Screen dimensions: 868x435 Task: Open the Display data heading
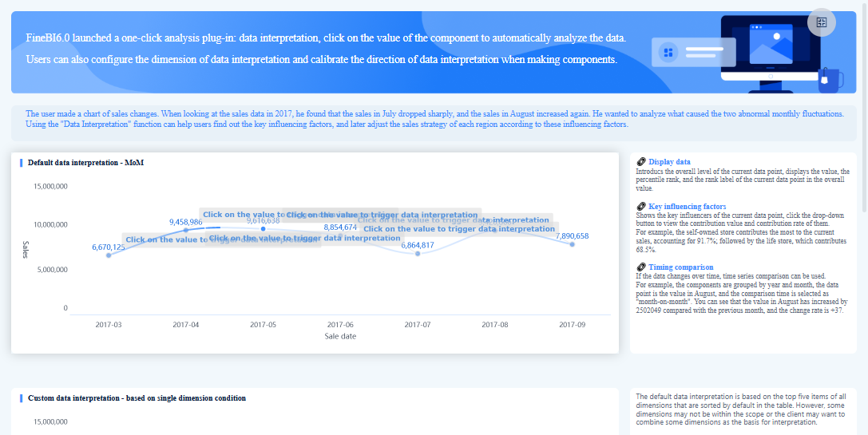[x=669, y=161]
